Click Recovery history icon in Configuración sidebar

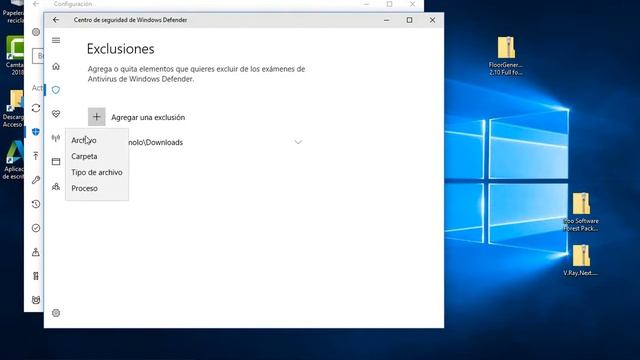[x=36, y=204]
